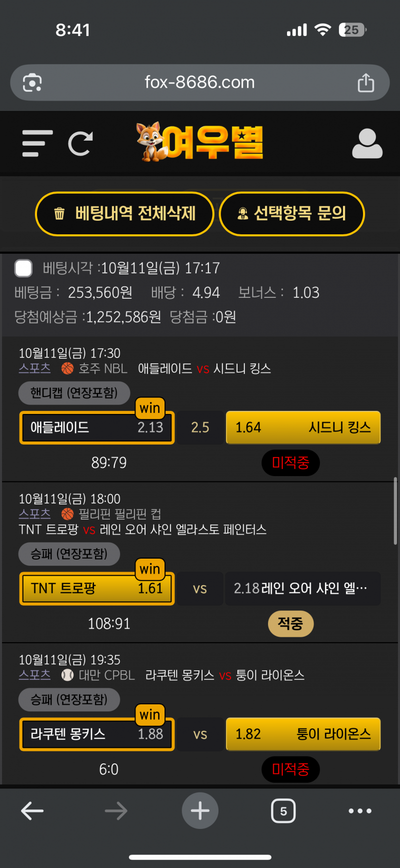Tap the refresh arrow icon
The width and height of the screenshot is (400, 868).
coord(80,144)
